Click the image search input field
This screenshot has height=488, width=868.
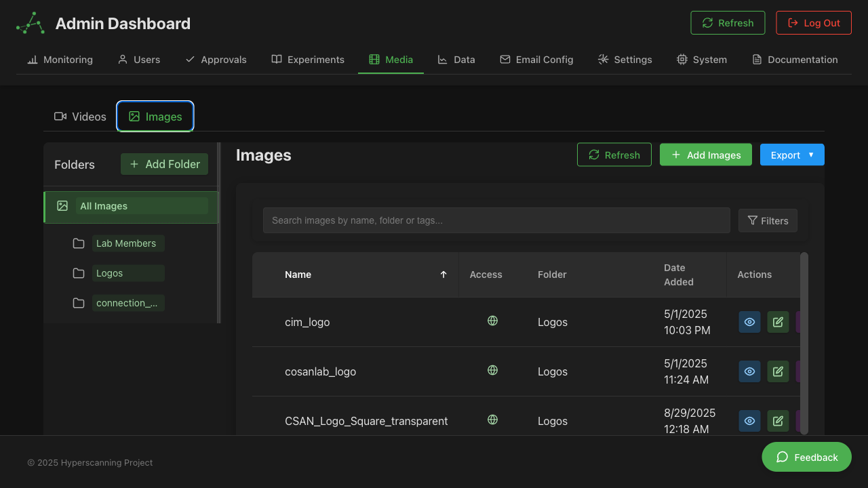(496, 220)
